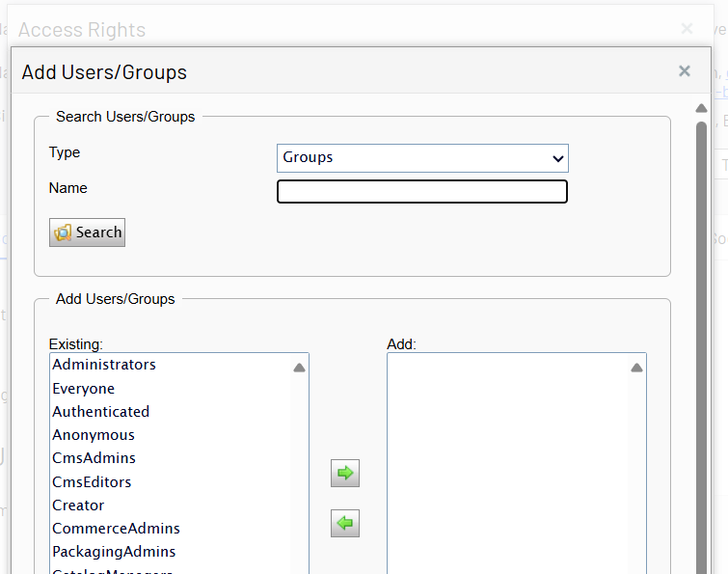Close the Add Users/Groups dialog

pyautogui.click(x=684, y=71)
